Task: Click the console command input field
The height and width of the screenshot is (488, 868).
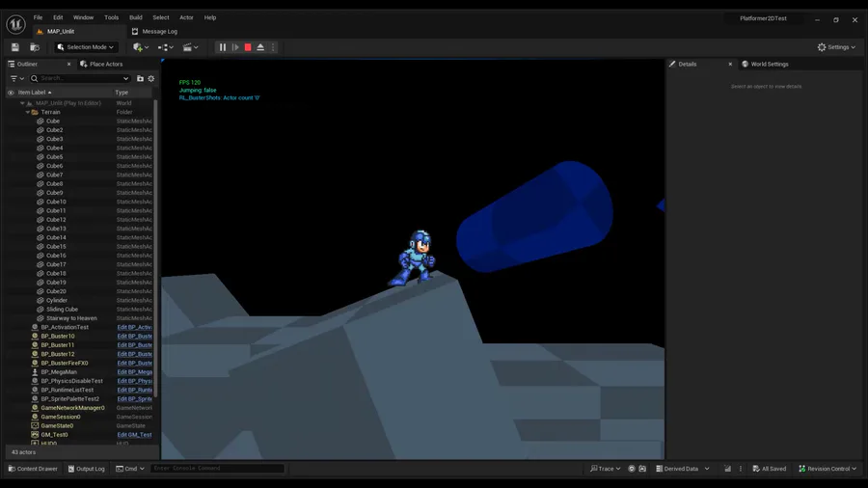Action: tap(217, 469)
